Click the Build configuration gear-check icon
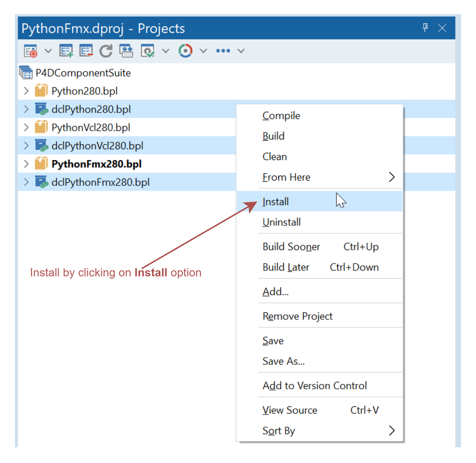This screenshot has width=476, height=463. click(148, 51)
